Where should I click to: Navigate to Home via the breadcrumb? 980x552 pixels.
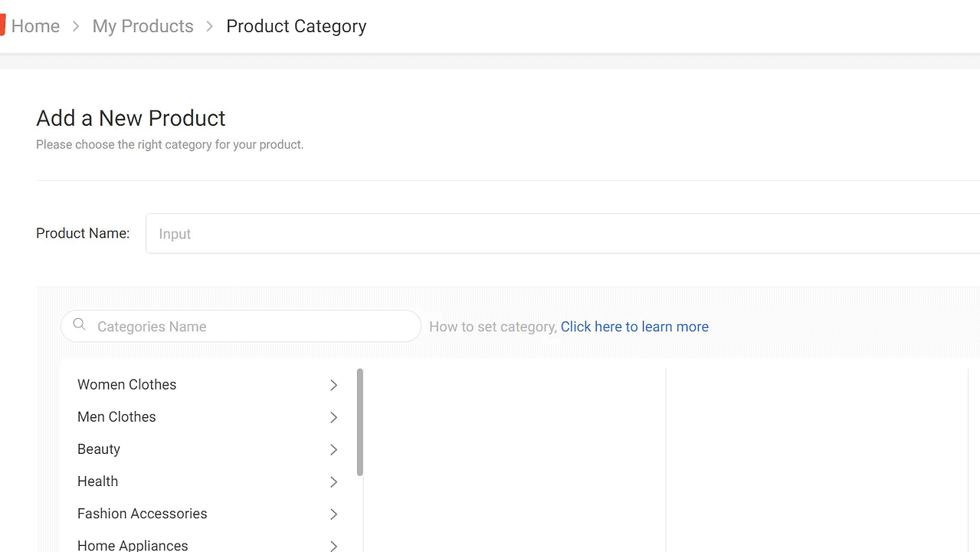coord(35,25)
